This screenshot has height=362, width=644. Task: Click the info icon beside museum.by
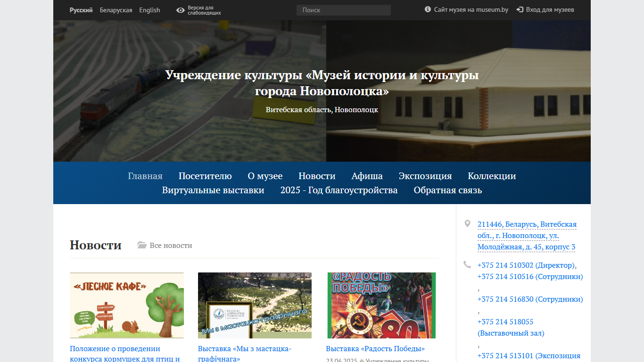coord(428,9)
